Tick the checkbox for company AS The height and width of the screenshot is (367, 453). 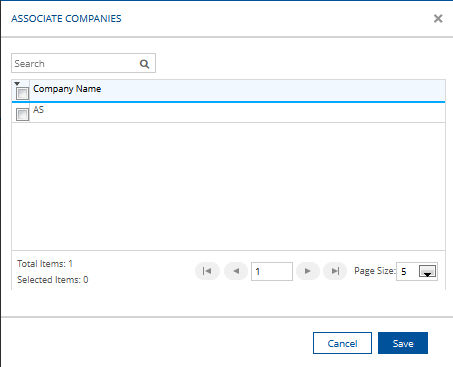pyautogui.click(x=22, y=114)
